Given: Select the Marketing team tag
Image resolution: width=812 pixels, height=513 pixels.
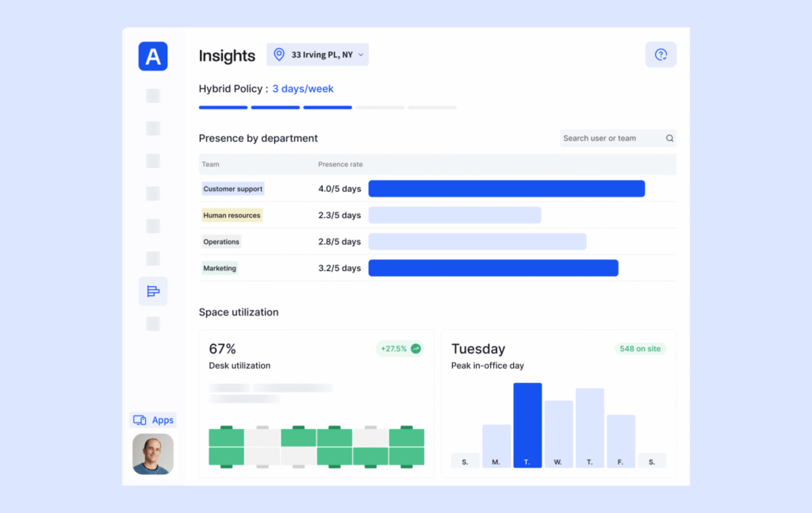Looking at the screenshot, I should pos(220,268).
